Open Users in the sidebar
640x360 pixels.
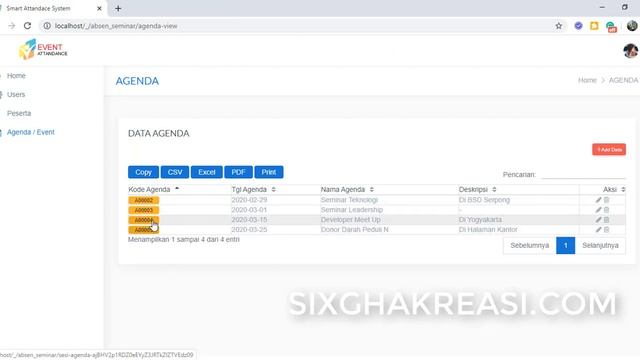coord(16,94)
